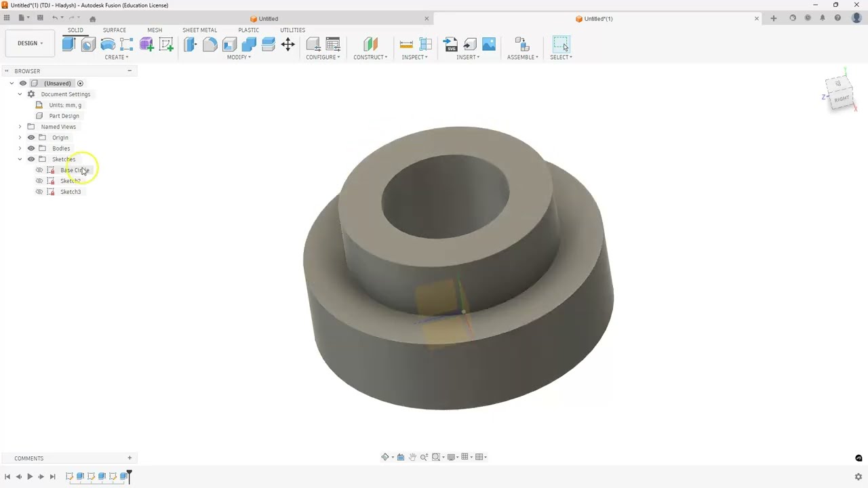Screen dimensions: 868x488
Task: Toggle visibility eye of Unsaved component
Action: point(23,83)
